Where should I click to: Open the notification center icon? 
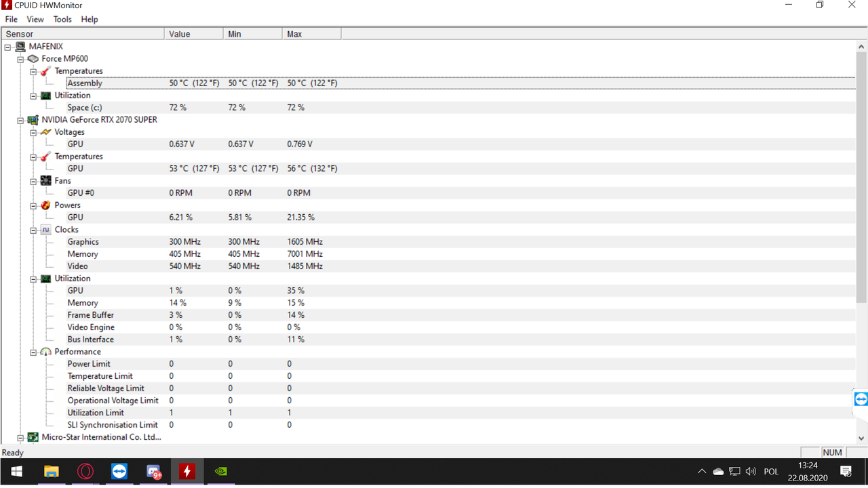(x=846, y=472)
